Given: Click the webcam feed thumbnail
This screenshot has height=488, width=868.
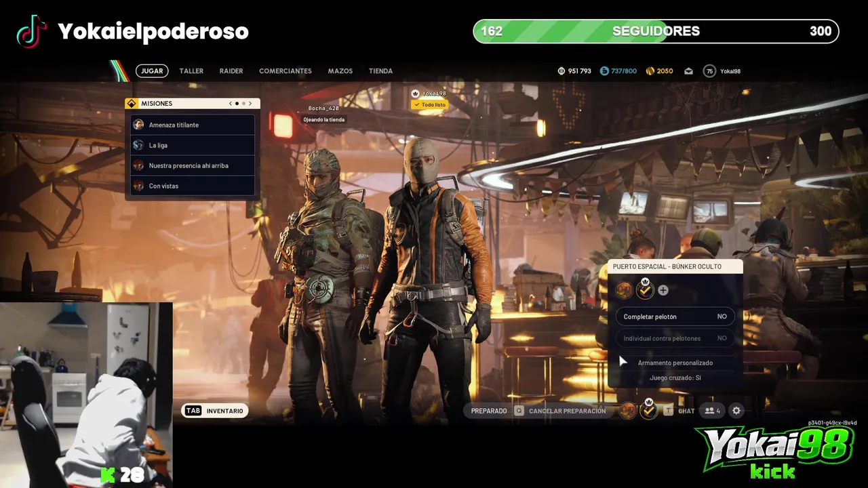Looking at the screenshot, I should (x=86, y=394).
